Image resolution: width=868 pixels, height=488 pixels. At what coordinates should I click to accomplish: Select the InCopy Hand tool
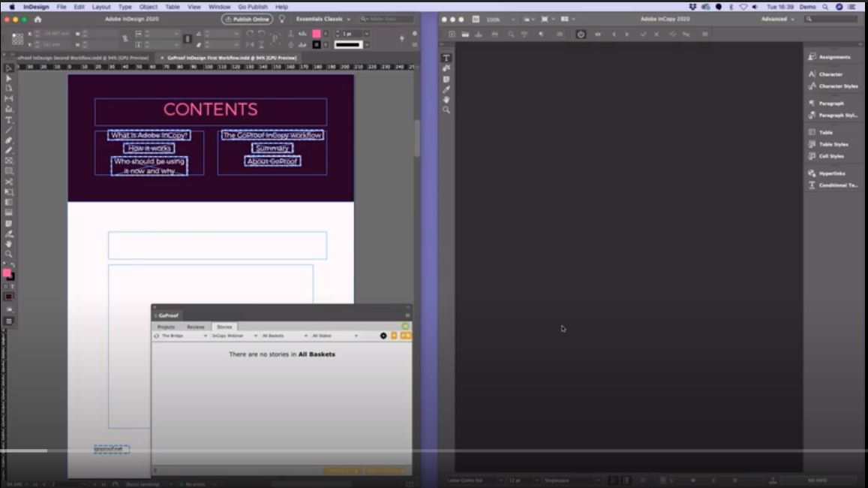click(x=446, y=100)
